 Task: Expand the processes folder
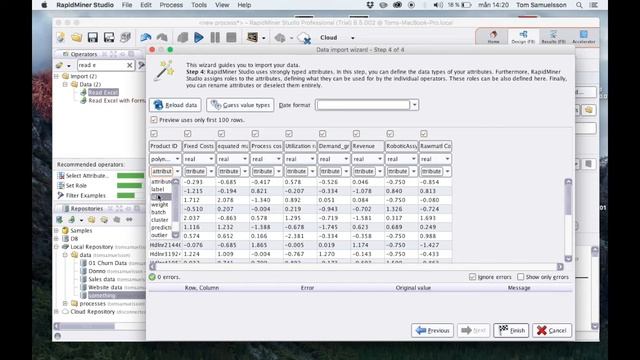point(65,304)
